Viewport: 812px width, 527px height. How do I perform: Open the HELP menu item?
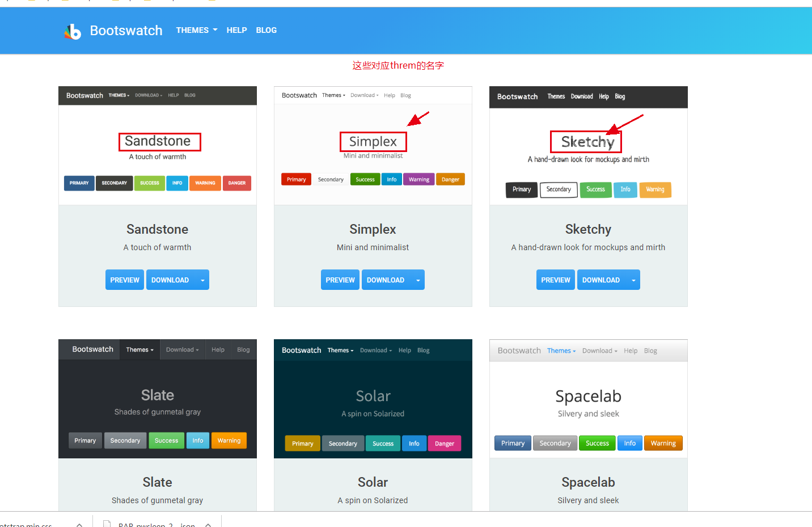click(x=236, y=30)
